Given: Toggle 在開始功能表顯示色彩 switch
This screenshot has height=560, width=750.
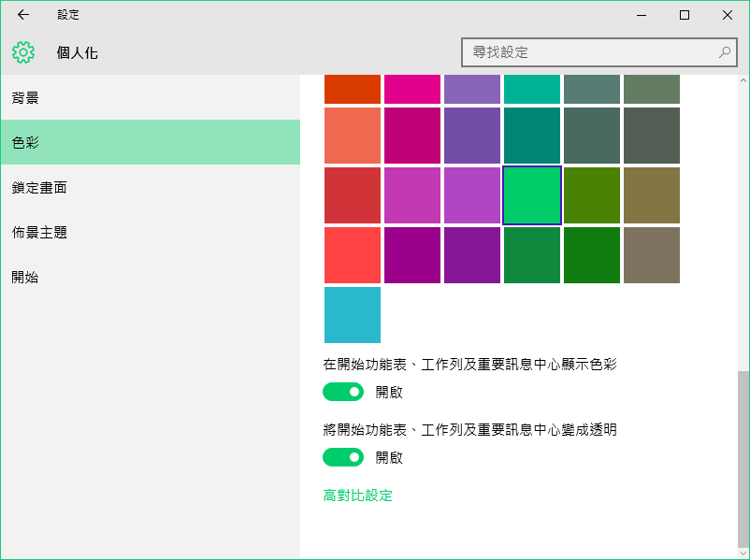Looking at the screenshot, I should (343, 392).
